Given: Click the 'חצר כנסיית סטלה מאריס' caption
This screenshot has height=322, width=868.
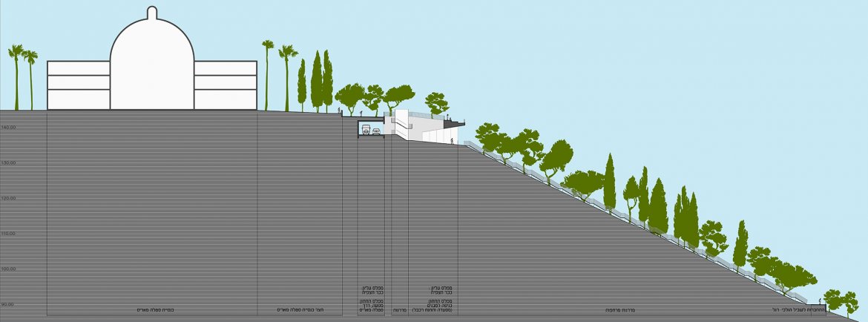Looking at the screenshot, I should [300, 309].
